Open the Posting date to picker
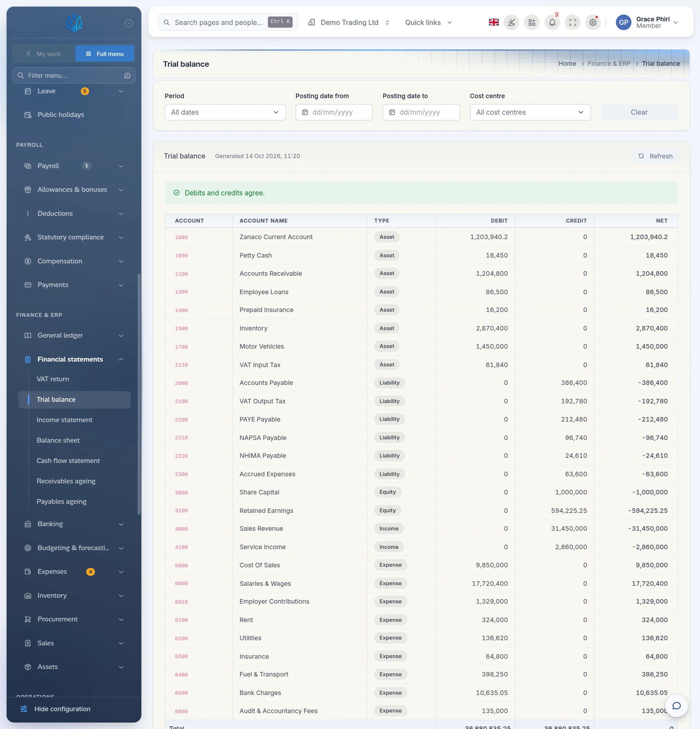 pos(421,112)
